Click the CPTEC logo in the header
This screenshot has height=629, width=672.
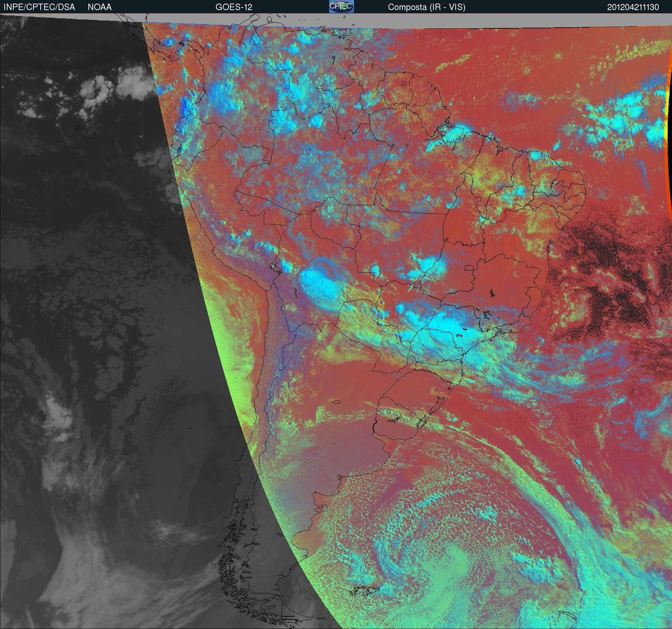point(341,6)
